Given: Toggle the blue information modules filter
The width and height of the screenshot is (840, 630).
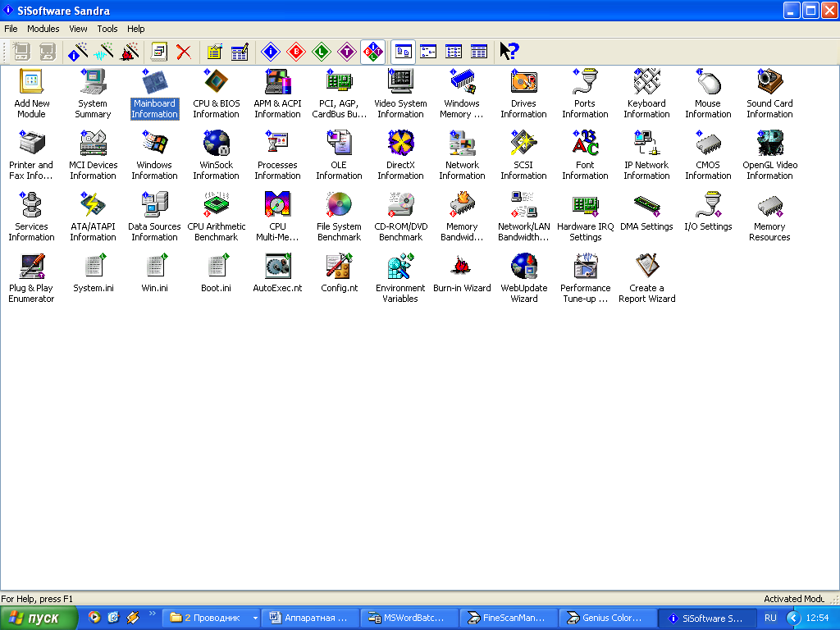Looking at the screenshot, I should pyautogui.click(x=271, y=52).
